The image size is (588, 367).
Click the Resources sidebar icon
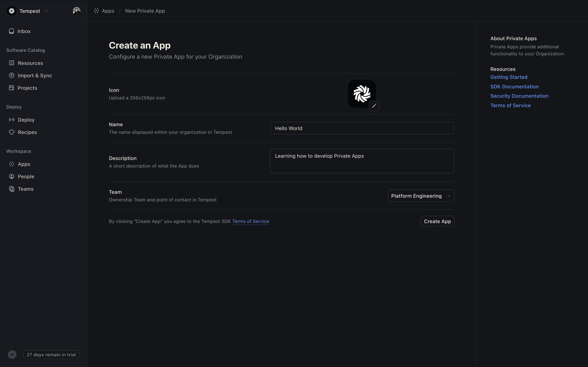(x=11, y=63)
